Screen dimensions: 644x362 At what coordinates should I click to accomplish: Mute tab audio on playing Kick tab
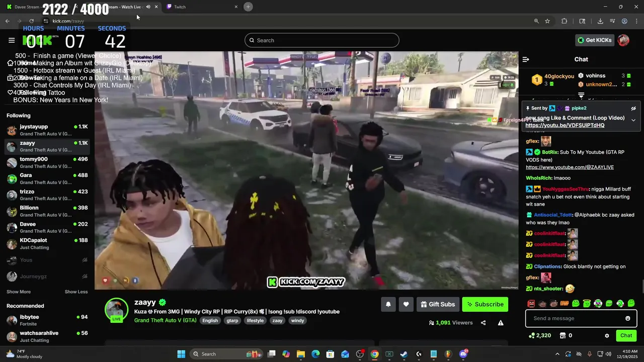pyautogui.click(x=148, y=7)
